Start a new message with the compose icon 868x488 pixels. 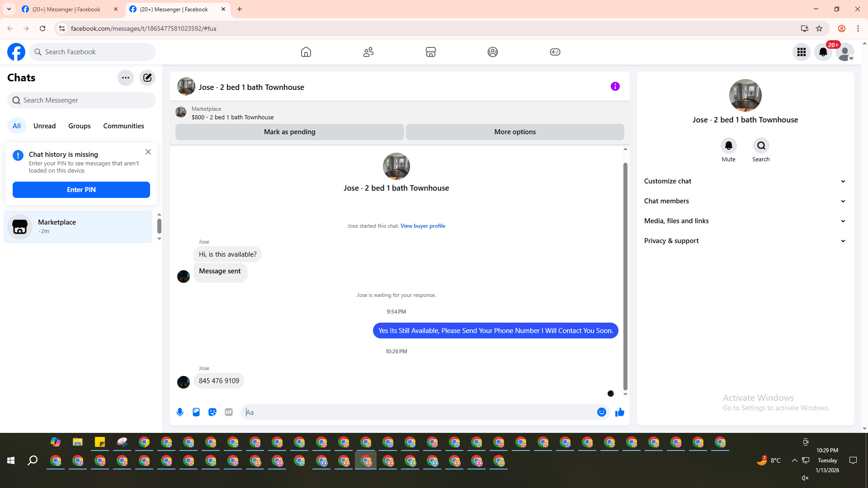pyautogui.click(x=147, y=78)
